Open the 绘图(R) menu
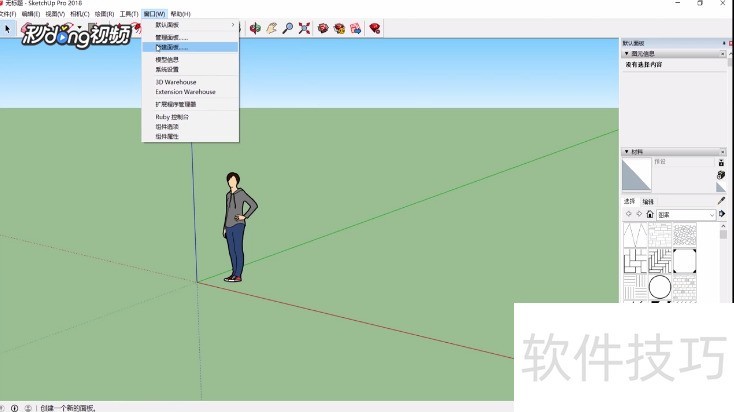The height and width of the screenshot is (412, 734). (x=104, y=14)
